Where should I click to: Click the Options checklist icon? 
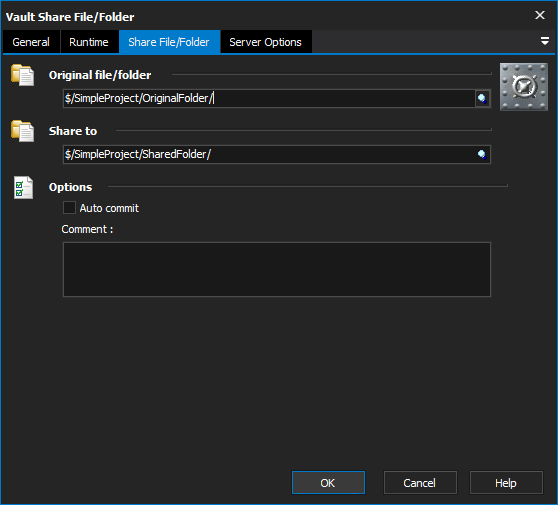tap(23, 188)
